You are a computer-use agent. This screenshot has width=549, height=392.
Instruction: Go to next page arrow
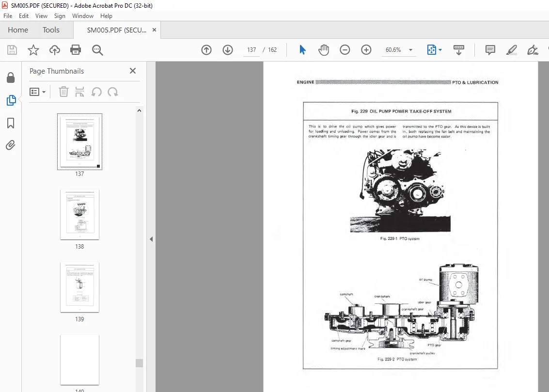click(x=228, y=50)
